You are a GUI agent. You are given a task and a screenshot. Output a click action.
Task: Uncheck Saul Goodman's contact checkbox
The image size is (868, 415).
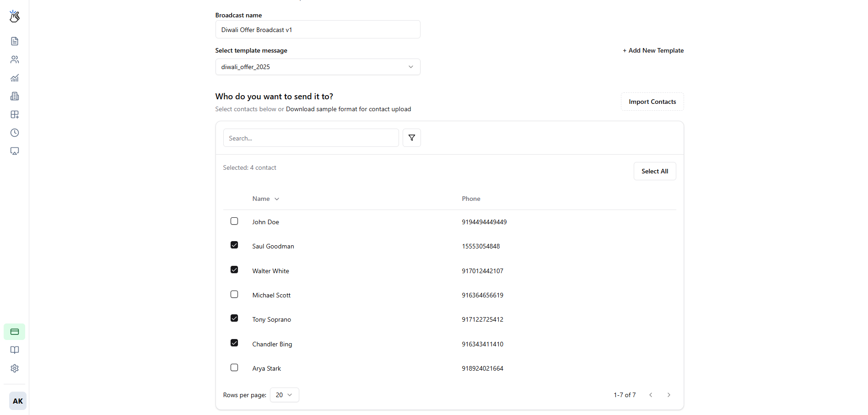pos(234,245)
